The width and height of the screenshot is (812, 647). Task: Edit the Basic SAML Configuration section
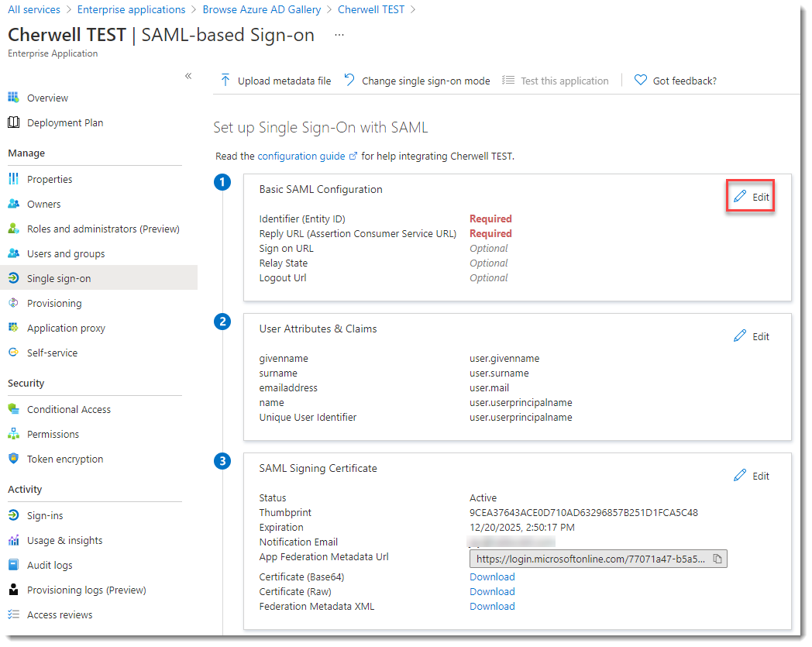pos(749,197)
